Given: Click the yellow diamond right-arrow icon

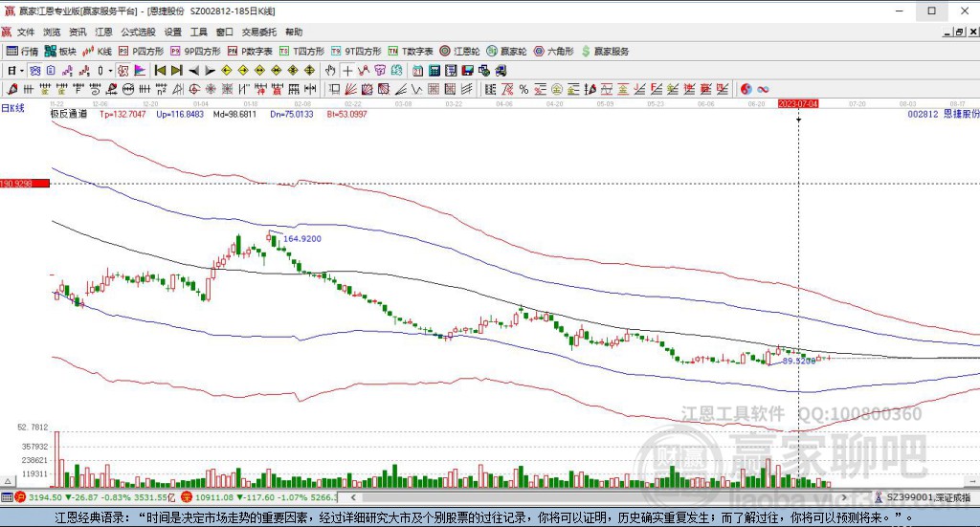Looking at the screenshot, I should (243, 71).
